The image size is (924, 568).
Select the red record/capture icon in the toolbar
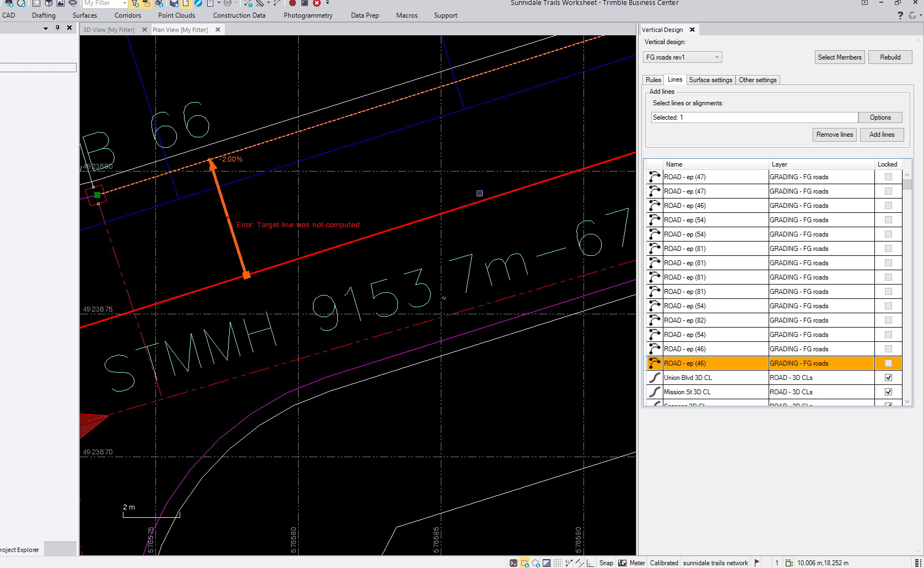coord(292,3)
